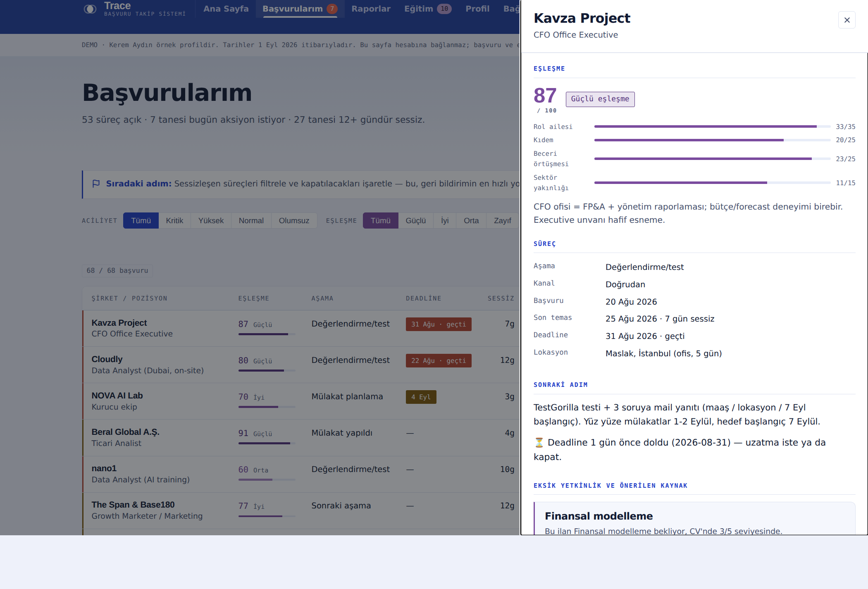Filter match by Orta
Screen dimensions: 868x589
471,221
